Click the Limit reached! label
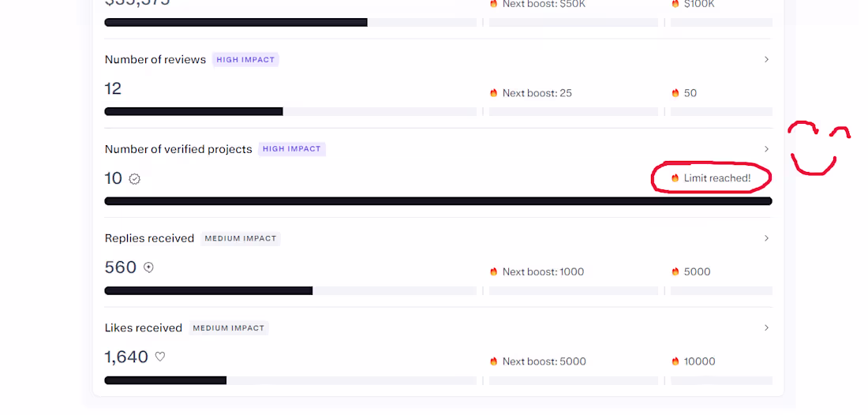The width and height of the screenshot is (868, 415). 717,178
